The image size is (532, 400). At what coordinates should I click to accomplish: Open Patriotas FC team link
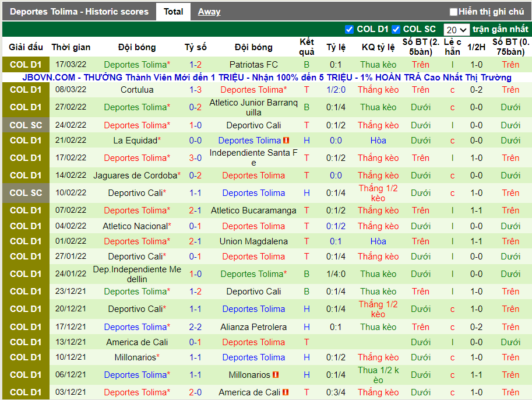(253, 65)
